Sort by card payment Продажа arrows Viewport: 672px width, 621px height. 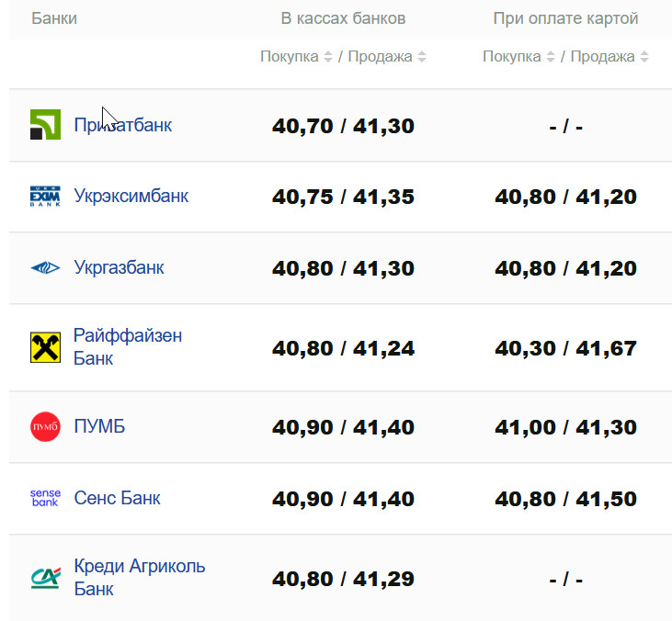point(644,57)
